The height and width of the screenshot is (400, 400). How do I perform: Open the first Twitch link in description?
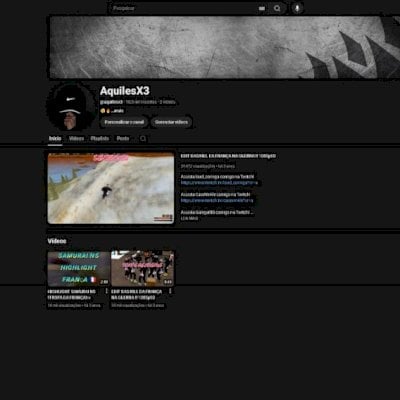219,183
